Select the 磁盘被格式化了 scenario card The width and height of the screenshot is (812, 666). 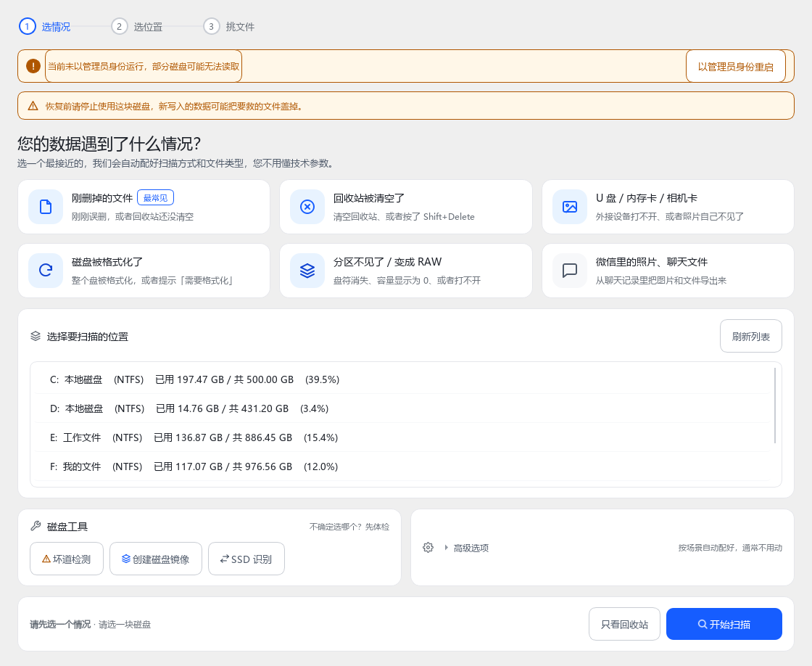pyautogui.click(x=144, y=271)
